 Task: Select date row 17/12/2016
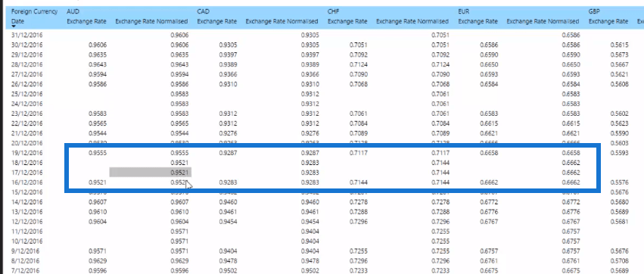pyautogui.click(x=26, y=173)
